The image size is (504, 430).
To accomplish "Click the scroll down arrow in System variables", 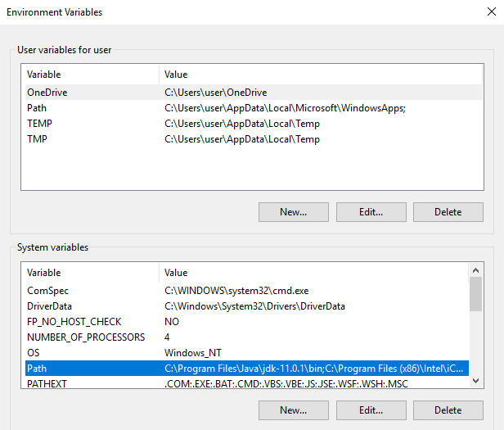I will (475, 381).
